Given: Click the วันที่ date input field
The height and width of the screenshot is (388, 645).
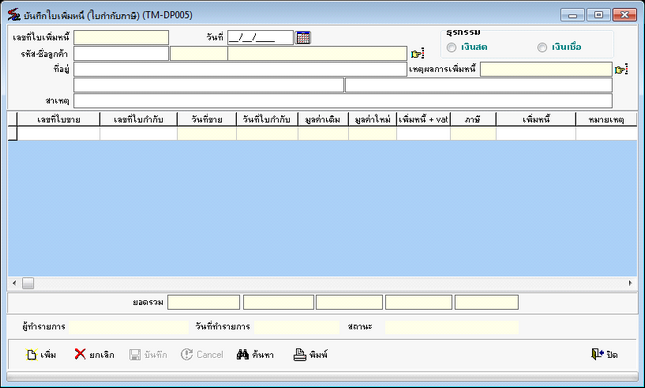Looking at the screenshot, I should [x=260, y=37].
